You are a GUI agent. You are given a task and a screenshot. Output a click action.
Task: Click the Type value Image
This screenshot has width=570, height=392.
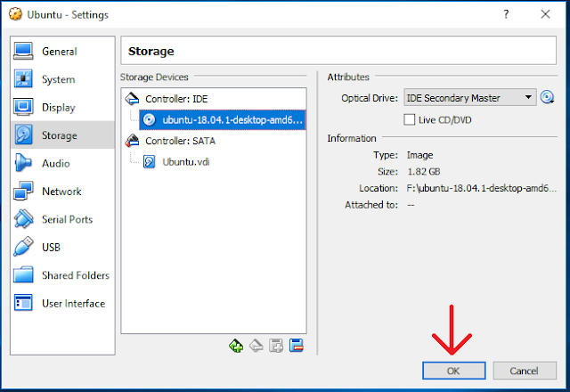point(420,155)
